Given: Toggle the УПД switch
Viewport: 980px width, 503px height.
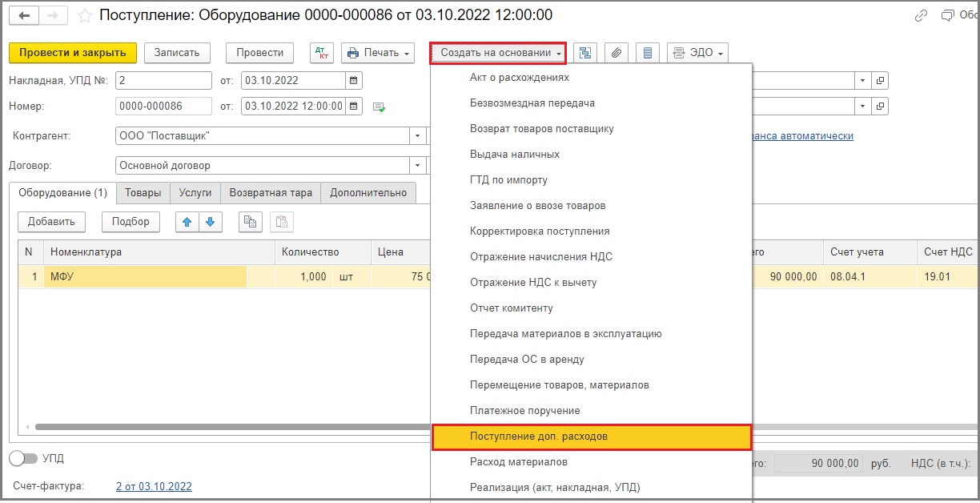Looking at the screenshot, I should 23,459.
